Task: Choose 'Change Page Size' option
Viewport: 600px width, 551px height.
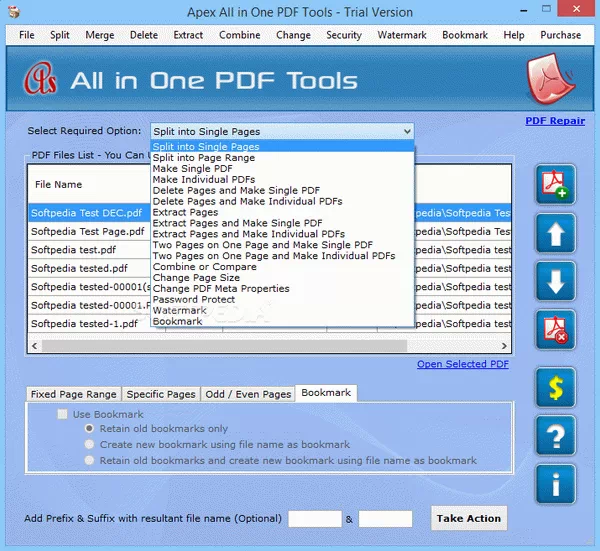Action: [x=283, y=277]
